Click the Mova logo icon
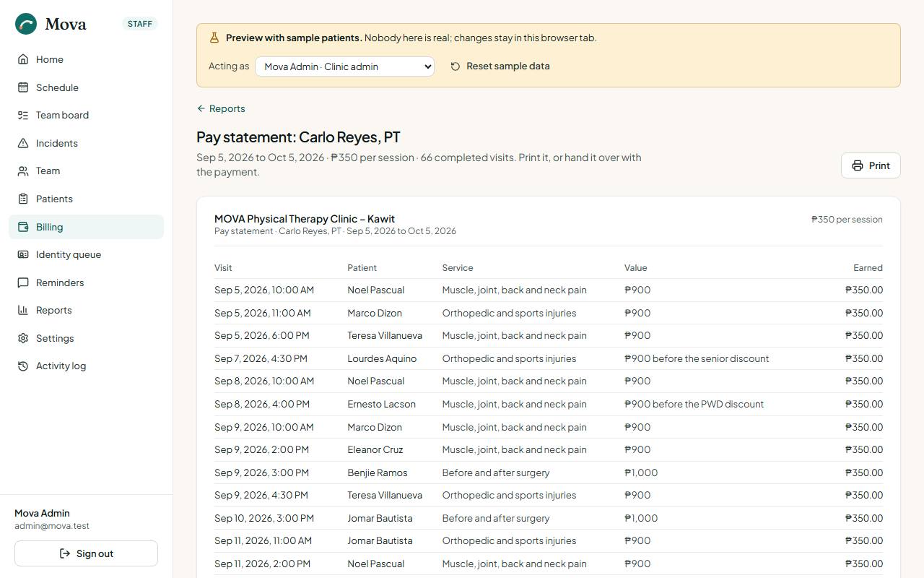924x578 pixels. pos(26,24)
